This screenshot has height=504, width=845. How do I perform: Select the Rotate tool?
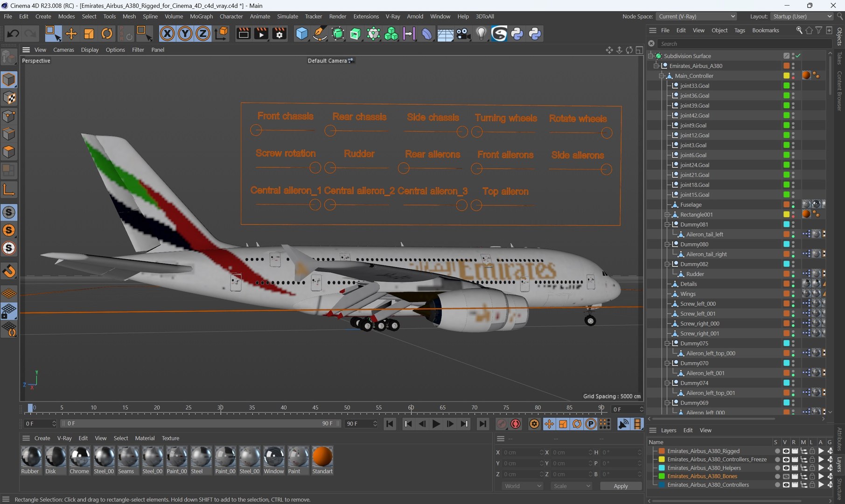107,34
